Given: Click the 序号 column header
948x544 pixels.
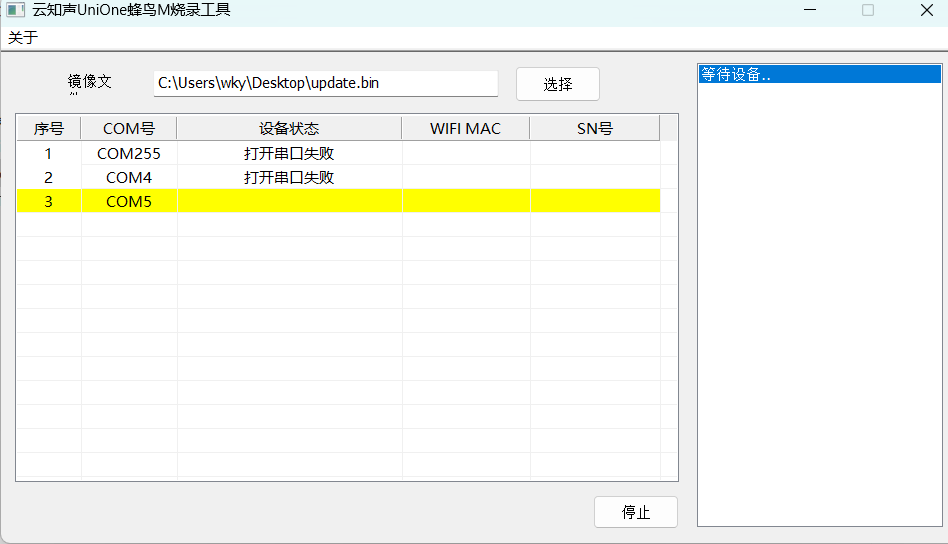Looking at the screenshot, I should [x=48, y=129].
